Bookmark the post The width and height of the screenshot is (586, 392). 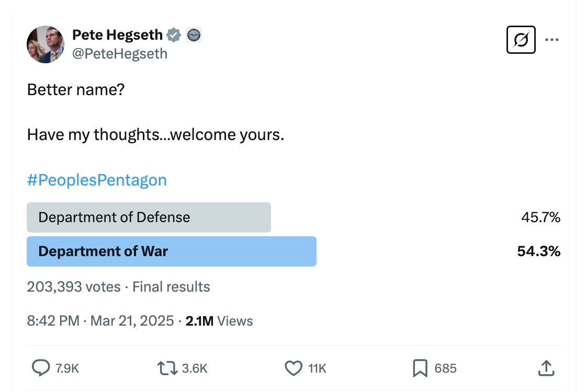pyautogui.click(x=420, y=368)
